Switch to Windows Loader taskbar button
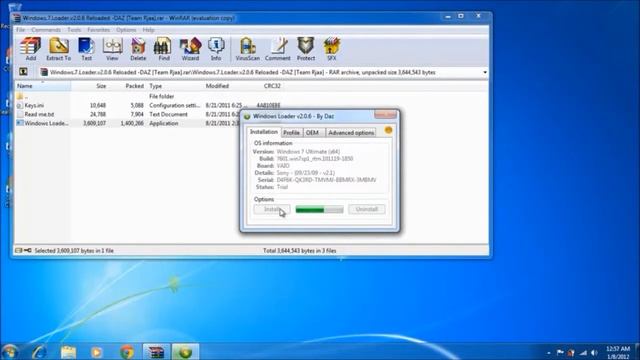Viewport: 640px width, 360px height. (x=185, y=351)
